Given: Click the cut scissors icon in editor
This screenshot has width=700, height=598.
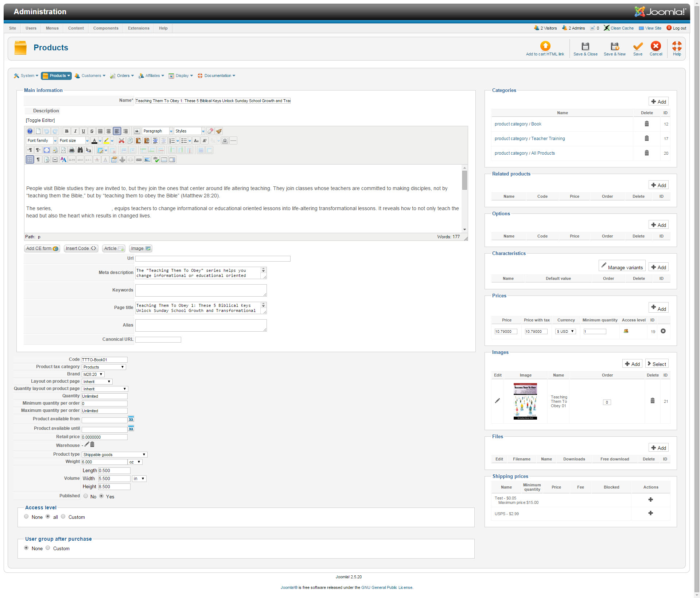Looking at the screenshot, I should (122, 141).
